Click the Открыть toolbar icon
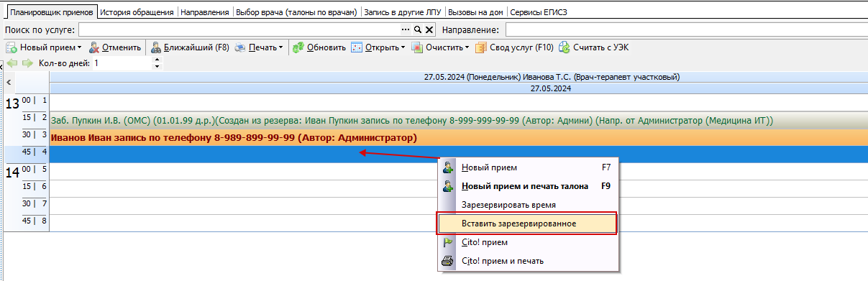This screenshot has height=281, width=868. point(357,47)
